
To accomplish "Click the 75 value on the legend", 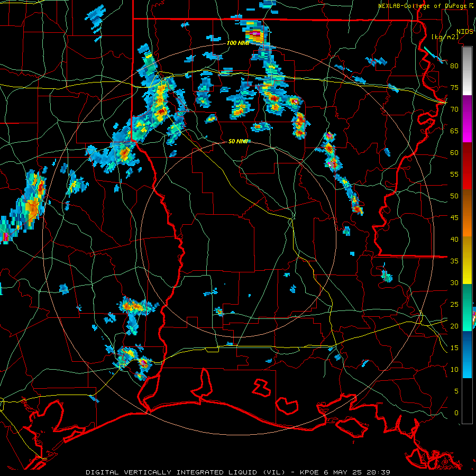I will pyautogui.click(x=454, y=87).
